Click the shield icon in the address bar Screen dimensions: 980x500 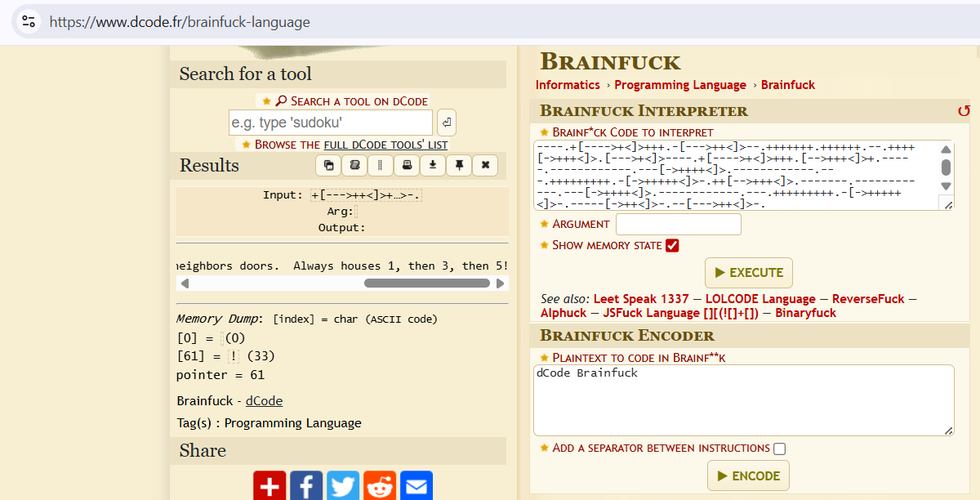[29, 22]
